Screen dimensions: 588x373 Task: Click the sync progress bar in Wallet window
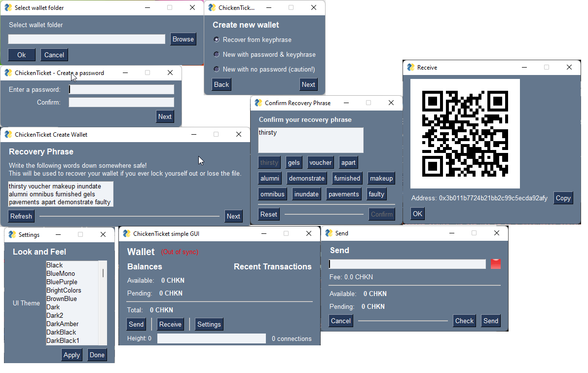(212, 338)
